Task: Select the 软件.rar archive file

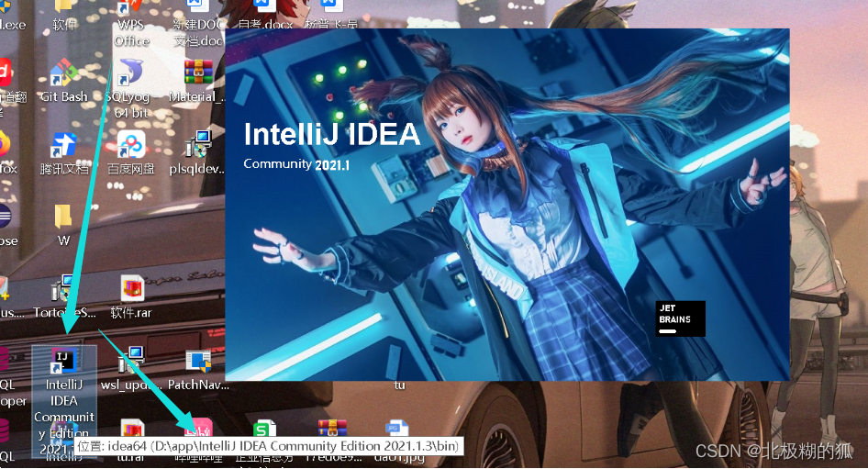Action: [x=132, y=297]
